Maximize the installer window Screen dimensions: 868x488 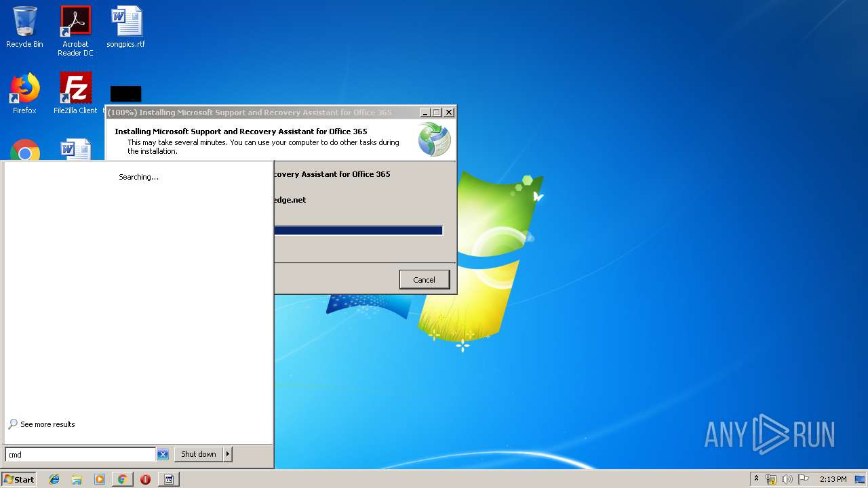[x=437, y=113]
